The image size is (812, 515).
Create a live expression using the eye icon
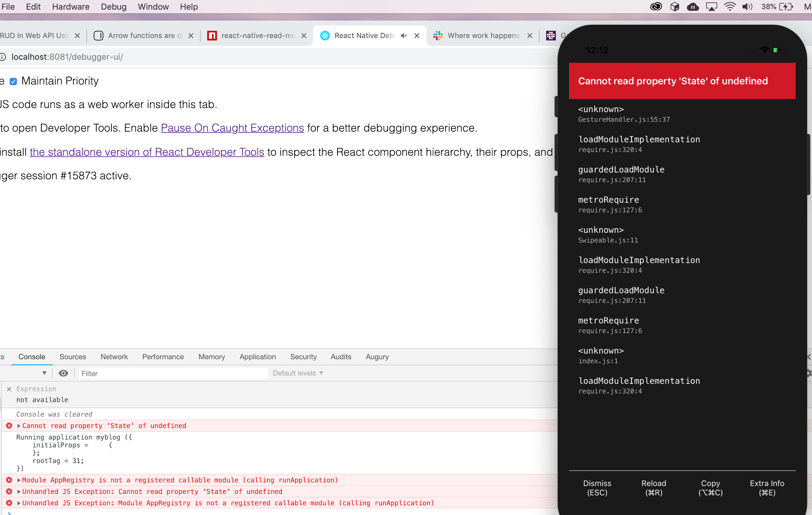click(63, 373)
